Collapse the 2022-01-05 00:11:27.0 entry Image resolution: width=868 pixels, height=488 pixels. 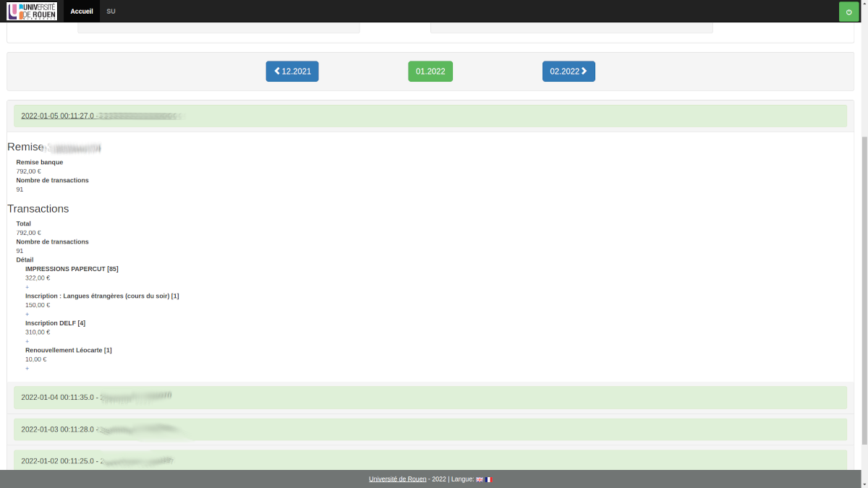[57, 116]
